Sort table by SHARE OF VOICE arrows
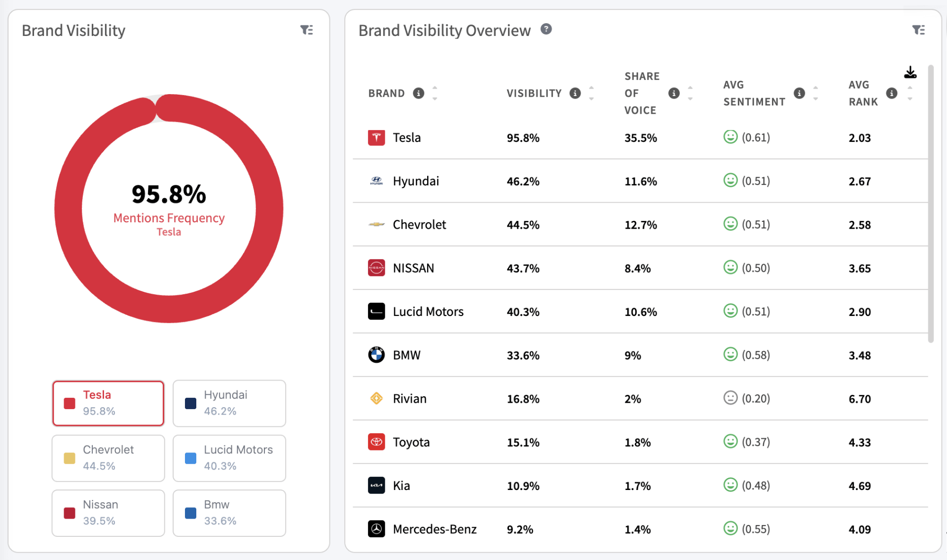The width and height of the screenshot is (947, 560). (690, 93)
